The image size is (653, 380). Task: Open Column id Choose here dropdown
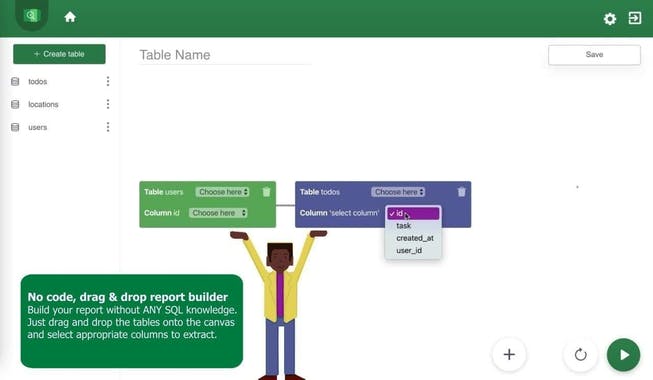coord(218,213)
